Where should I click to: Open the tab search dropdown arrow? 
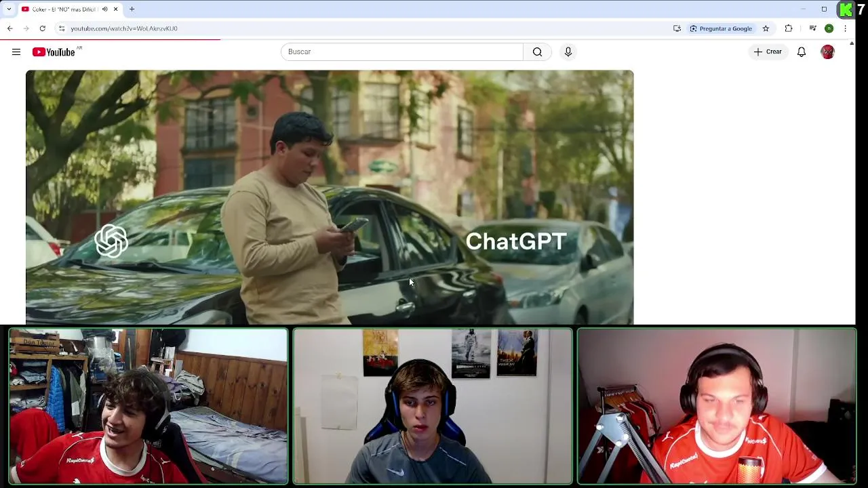[9, 9]
